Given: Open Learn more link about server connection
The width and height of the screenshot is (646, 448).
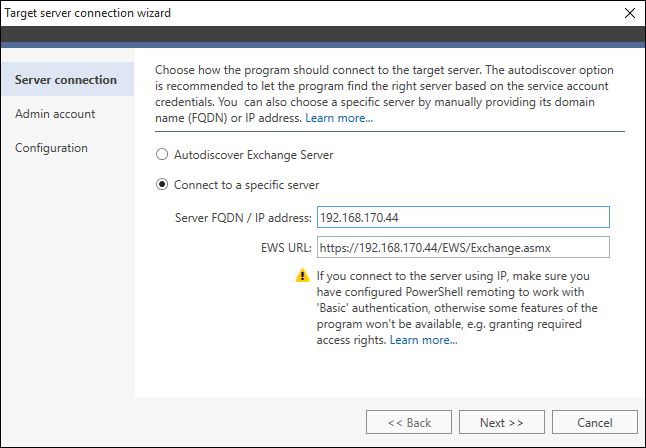Looking at the screenshot, I should 339,118.
